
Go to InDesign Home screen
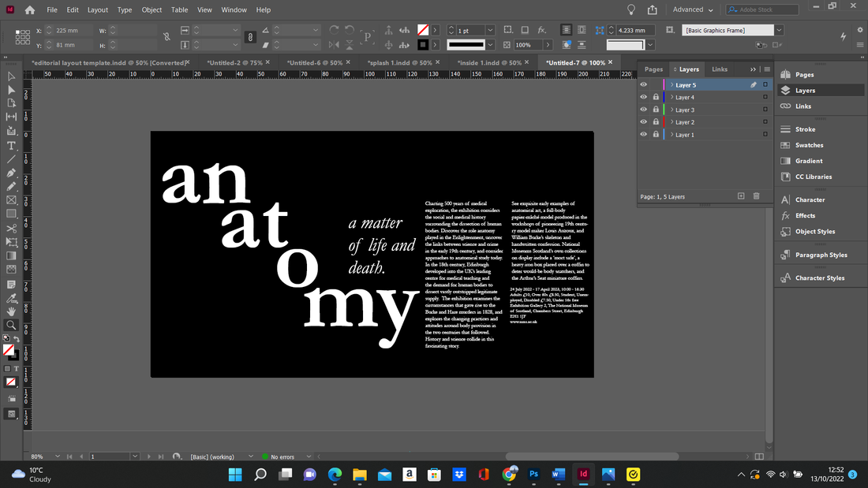(x=30, y=10)
